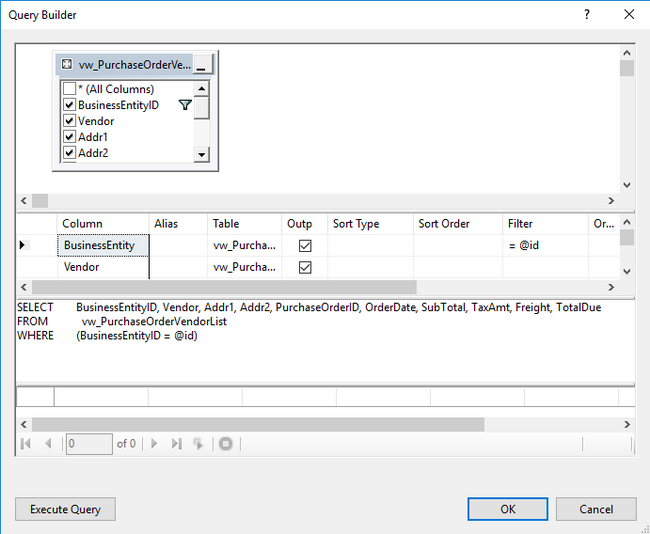This screenshot has width=650, height=534.
Task: Click criteria grid horizontal scroll right arrow
Action: 611,287
